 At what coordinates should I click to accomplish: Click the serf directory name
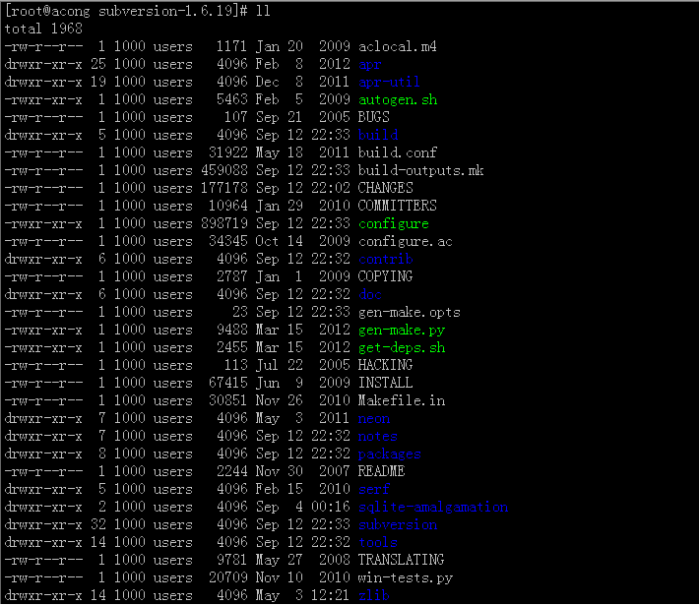(374, 489)
